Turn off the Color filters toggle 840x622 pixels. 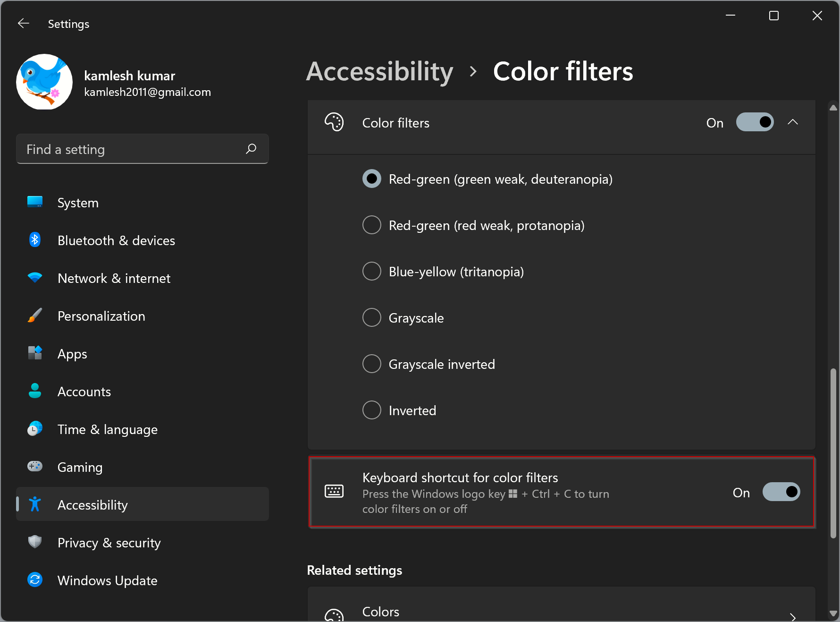755,122
